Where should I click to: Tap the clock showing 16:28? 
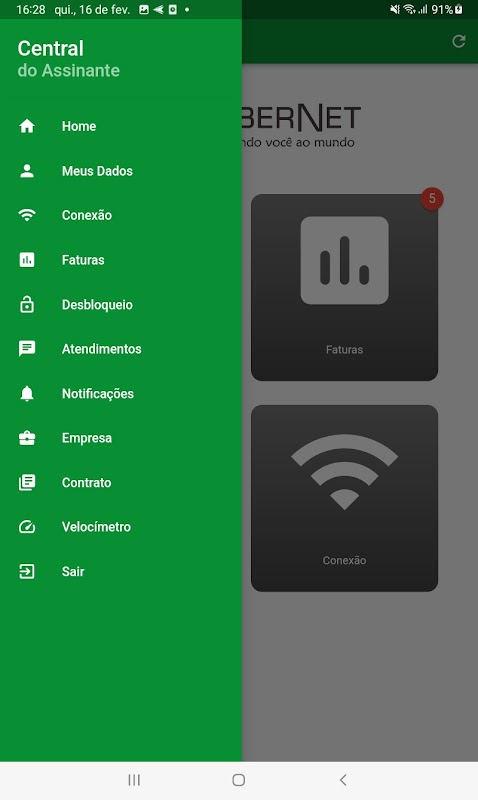pyautogui.click(x=31, y=9)
